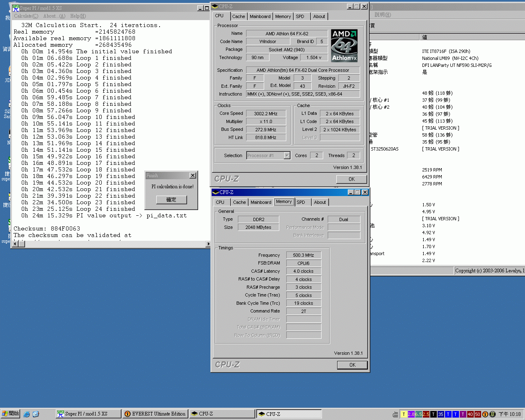This screenshot has height=420, width=525.
Task: Click OK in the upper CPU-Z window
Action: pyautogui.click(x=352, y=179)
